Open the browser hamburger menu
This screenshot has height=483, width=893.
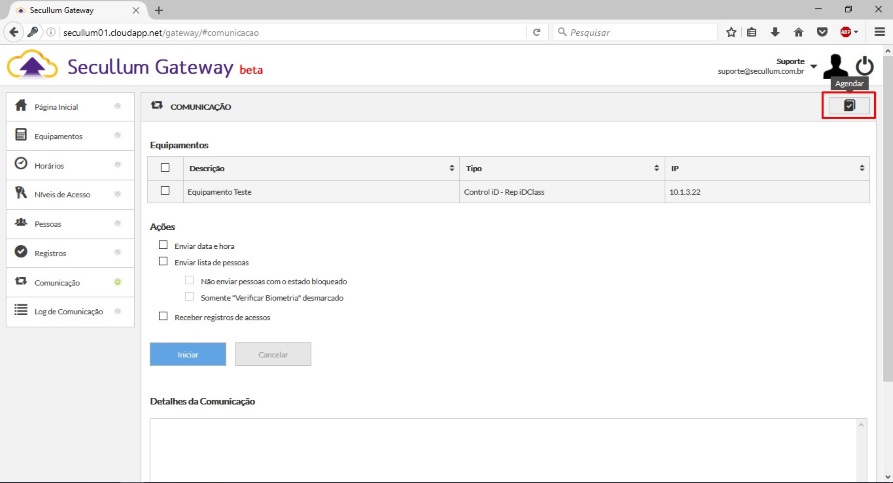point(880,32)
